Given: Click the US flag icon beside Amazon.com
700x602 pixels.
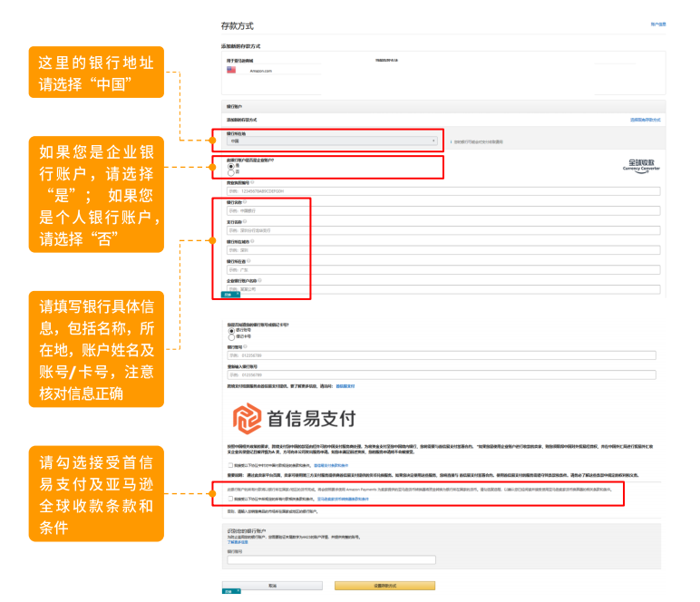Looking at the screenshot, I should [x=231, y=70].
